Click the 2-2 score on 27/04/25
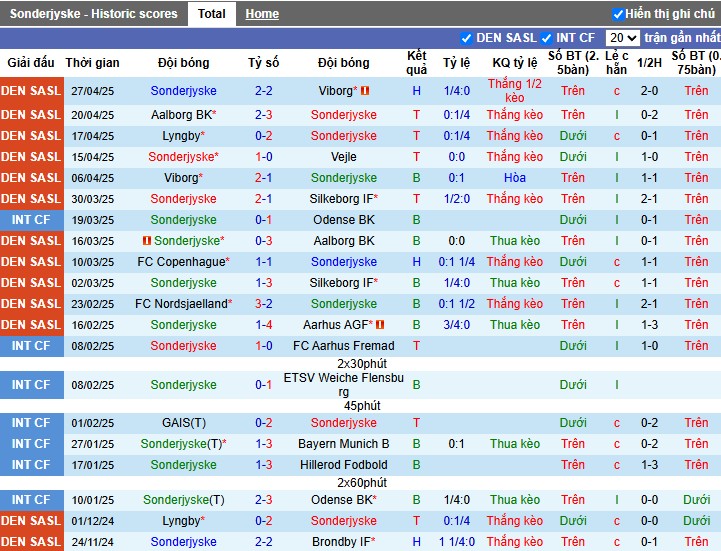This screenshot has width=721, height=551. pyautogui.click(x=264, y=91)
